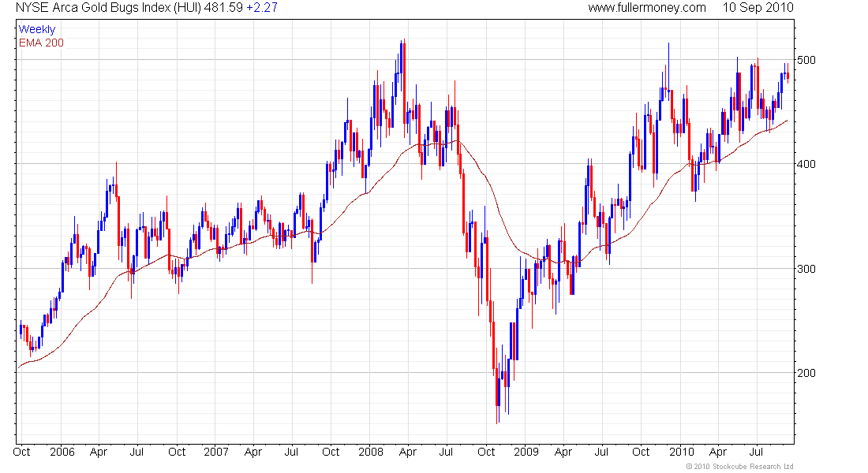Image resolution: width=868 pixels, height=473 pixels.
Task: Click the 2010 year axis label
Action: (x=682, y=452)
